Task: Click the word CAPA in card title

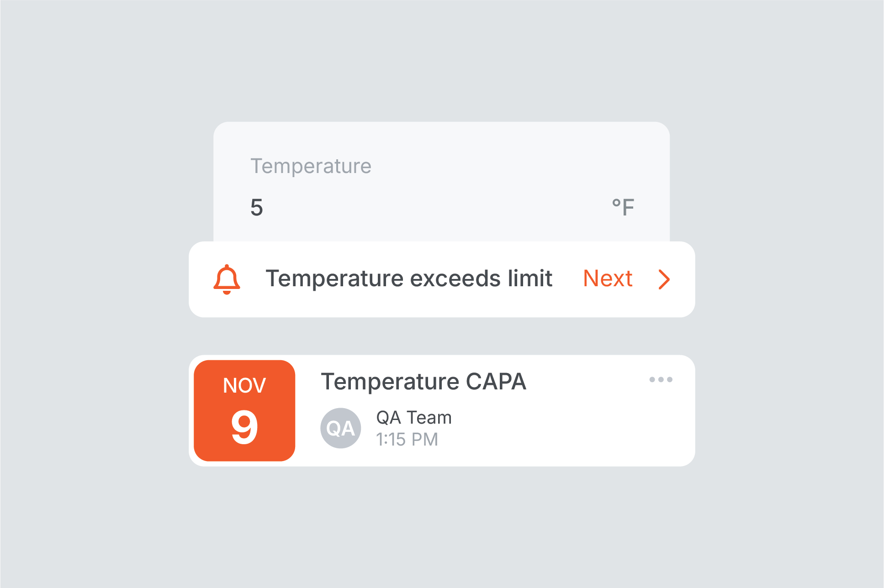Action: pyautogui.click(x=496, y=381)
